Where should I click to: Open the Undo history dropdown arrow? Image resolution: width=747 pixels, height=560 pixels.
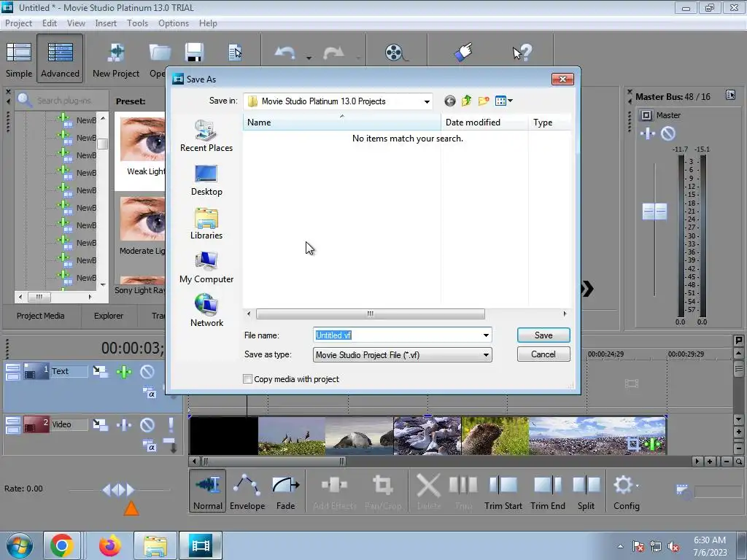tap(309, 58)
